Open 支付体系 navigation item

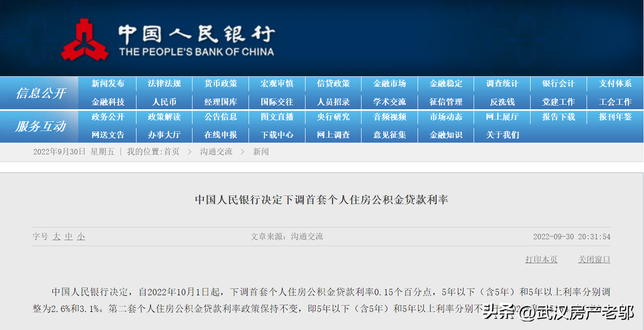616,84
